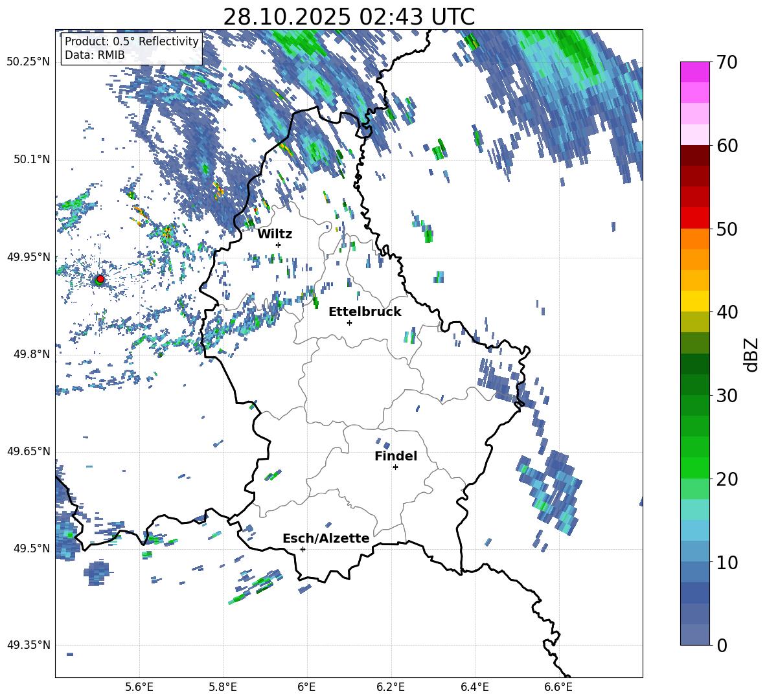Screen dimensions: 767x700
Task: Click longitude label 6°E
Action: 306,688
